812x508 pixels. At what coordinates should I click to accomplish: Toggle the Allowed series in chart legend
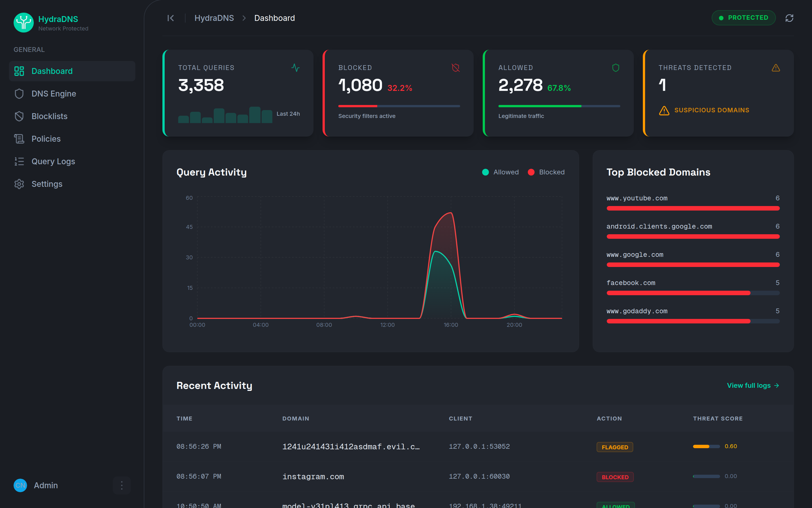tap(500, 172)
